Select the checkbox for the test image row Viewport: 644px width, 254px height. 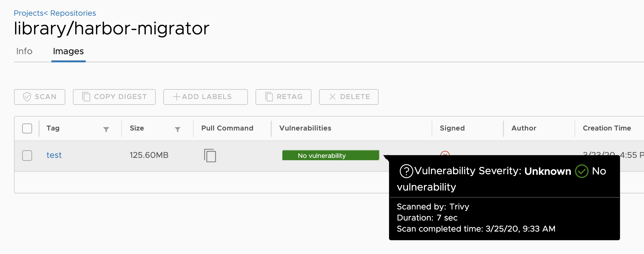tap(27, 156)
